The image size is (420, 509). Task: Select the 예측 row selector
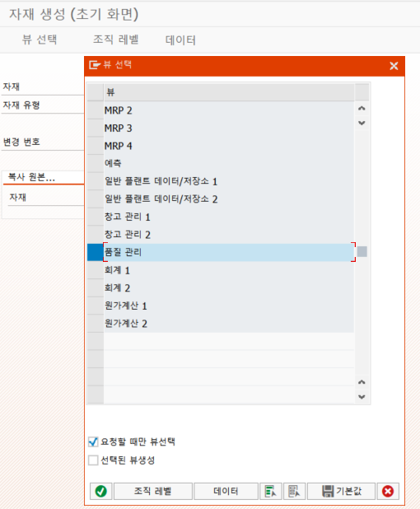pos(96,164)
